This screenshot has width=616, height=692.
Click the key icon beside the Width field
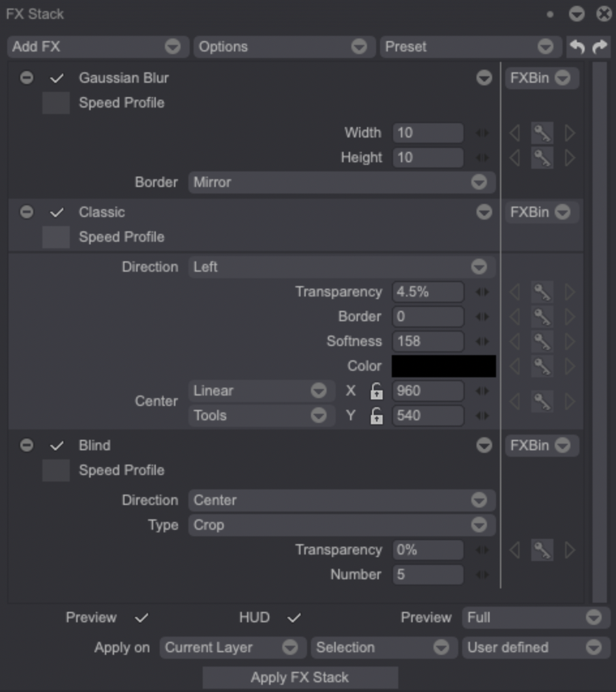[x=543, y=133]
